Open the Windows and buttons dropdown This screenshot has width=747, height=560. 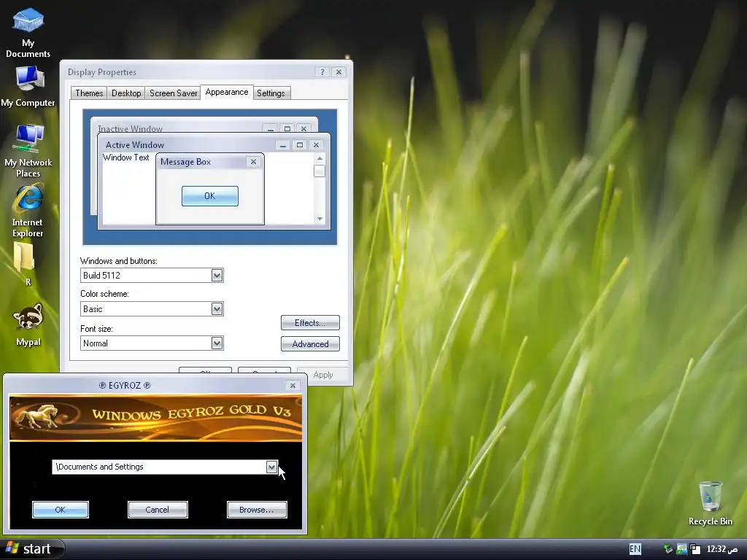click(217, 275)
